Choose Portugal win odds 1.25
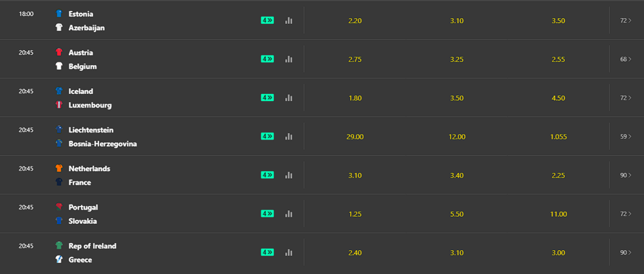This screenshot has width=644, height=274. pyautogui.click(x=355, y=214)
